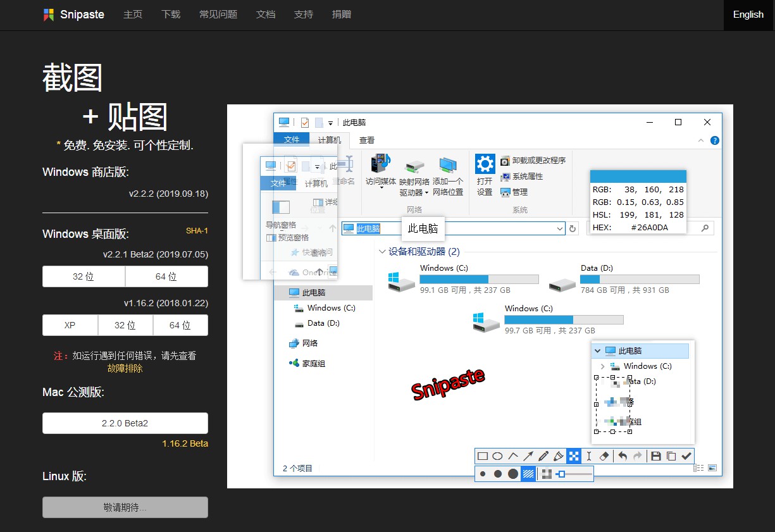775x532 pixels.
Task: Choose the largest brush size dot
Action: pyautogui.click(x=513, y=474)
